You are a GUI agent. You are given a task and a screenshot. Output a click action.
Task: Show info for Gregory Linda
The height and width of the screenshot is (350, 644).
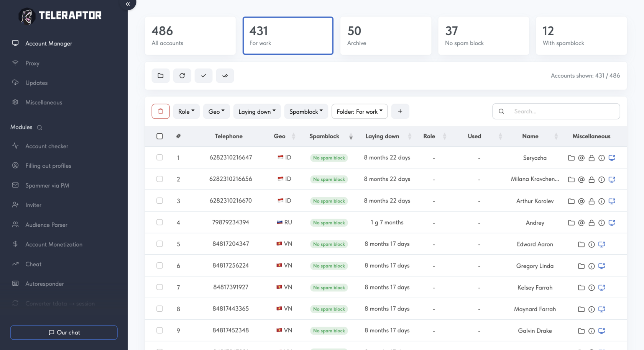[x=591, y=266]
